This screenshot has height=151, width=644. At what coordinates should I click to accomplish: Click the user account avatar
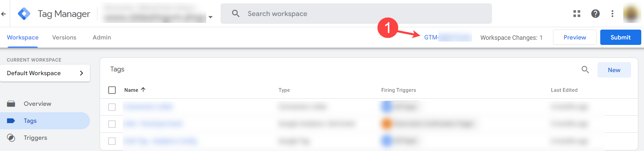[632, 14]
